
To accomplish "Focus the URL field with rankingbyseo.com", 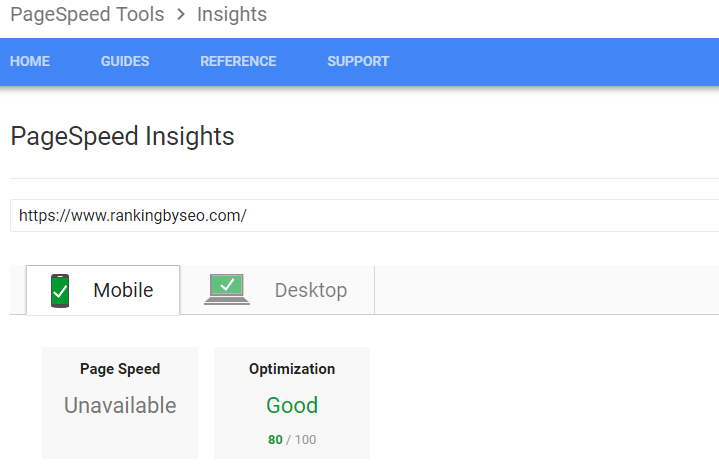I will coord(365,215).
